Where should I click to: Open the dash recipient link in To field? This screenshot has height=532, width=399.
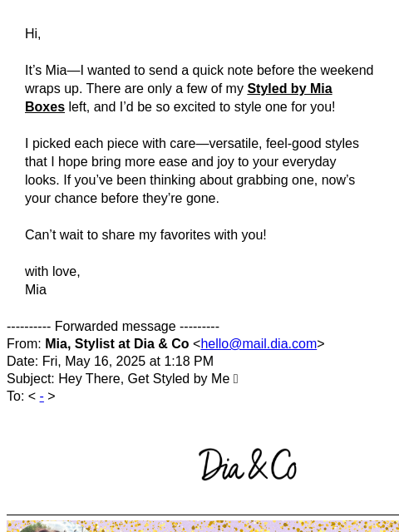42,397
